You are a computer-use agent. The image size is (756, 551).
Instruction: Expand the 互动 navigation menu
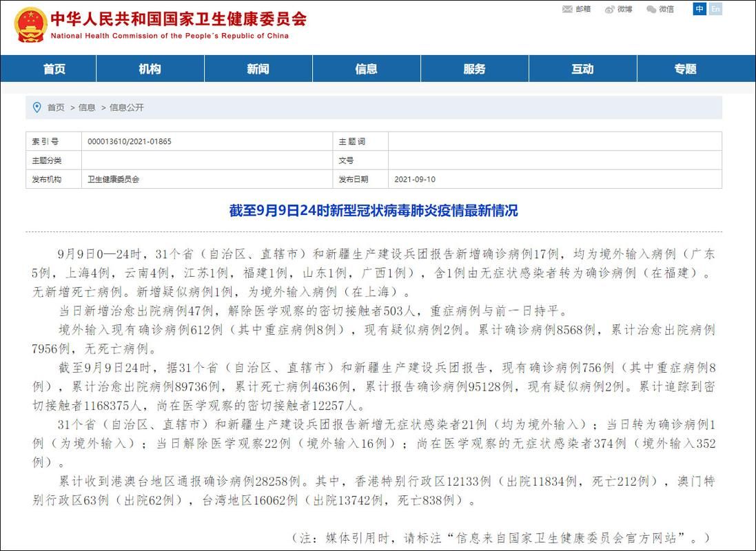pos(583,69)
